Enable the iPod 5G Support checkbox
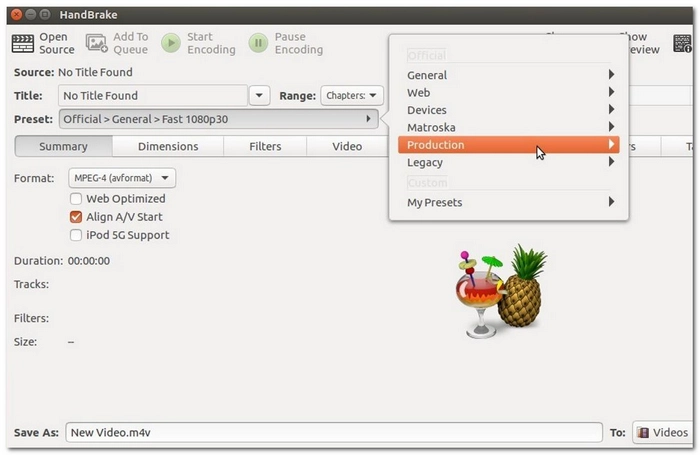The width and height of the screenshot is (700, 455). [76, 235]
